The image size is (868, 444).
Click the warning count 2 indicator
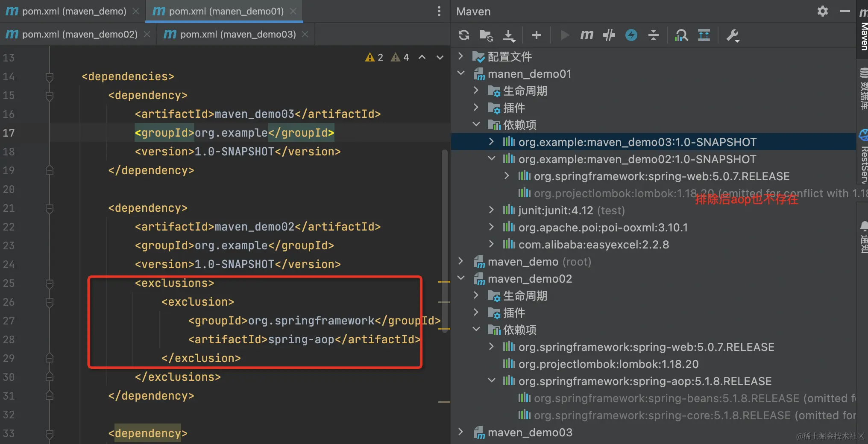(374, 57)
